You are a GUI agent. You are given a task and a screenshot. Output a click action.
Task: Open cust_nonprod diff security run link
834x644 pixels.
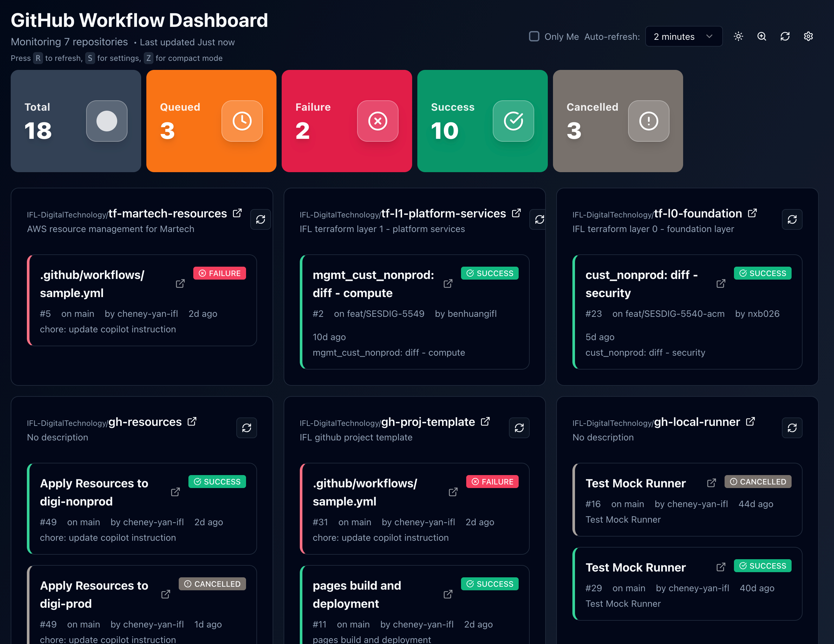(x=721, y=283)
